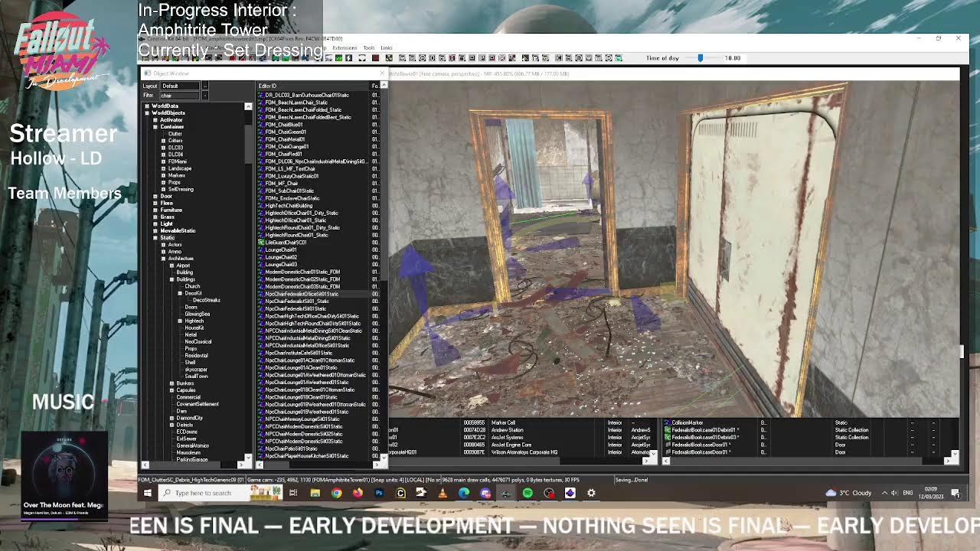The width and height of the screenshot is (980, 551).
Task: Expand the Airport tree node
Action: (x=171, y=266)
